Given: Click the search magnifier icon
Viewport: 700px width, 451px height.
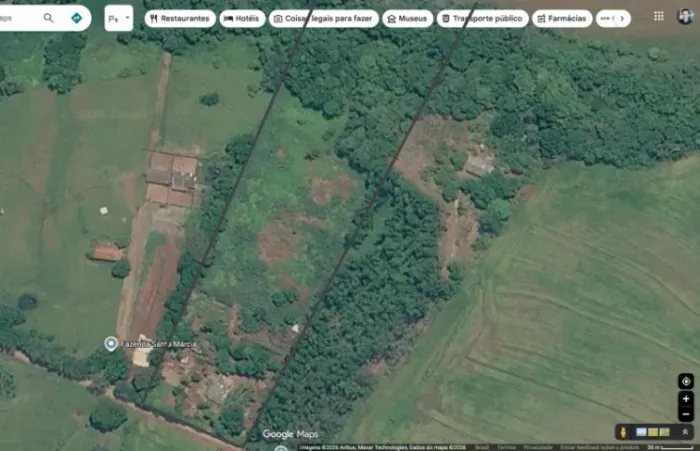Looking at the screenshot, I should [x=48, y=18].
